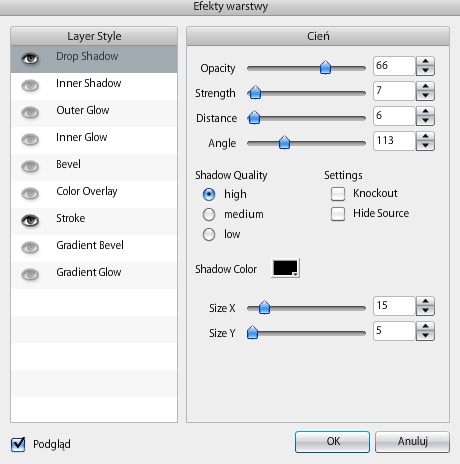The image size is (460, 464).
Task: Select Gradient Glow style entry
Action: coord(94,275)
